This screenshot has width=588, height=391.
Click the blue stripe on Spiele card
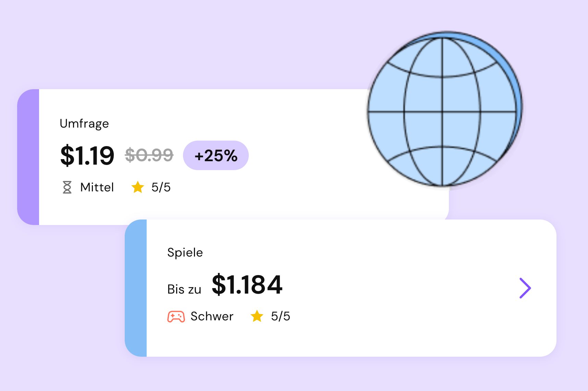136,288
